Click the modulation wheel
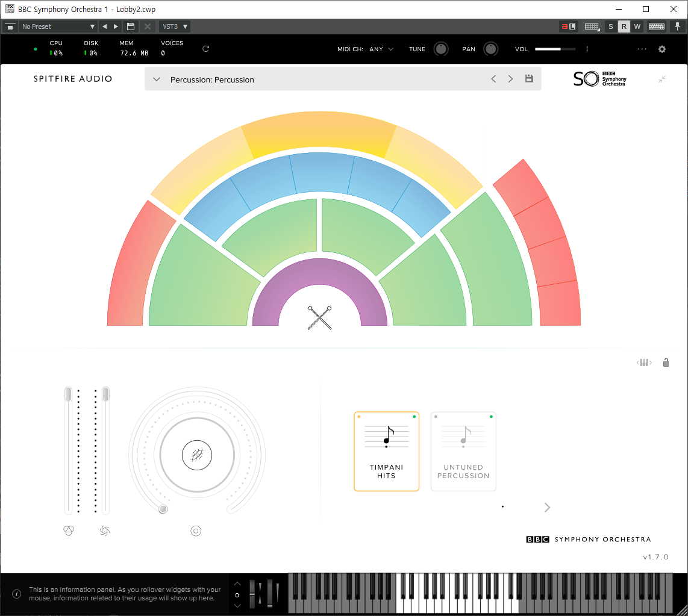The width and height of the screenshot is (688, 616). coord(270,594)
